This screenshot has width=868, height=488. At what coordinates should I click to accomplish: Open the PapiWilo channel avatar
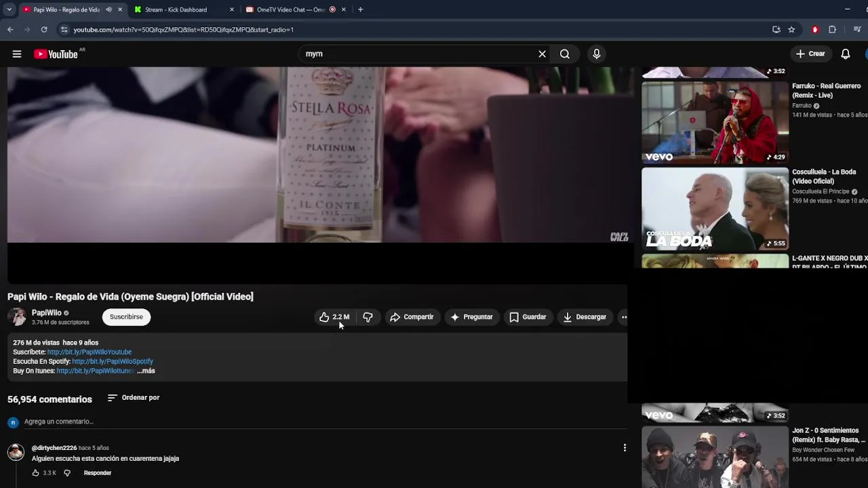pyautogui.click(x=17, y=317)
